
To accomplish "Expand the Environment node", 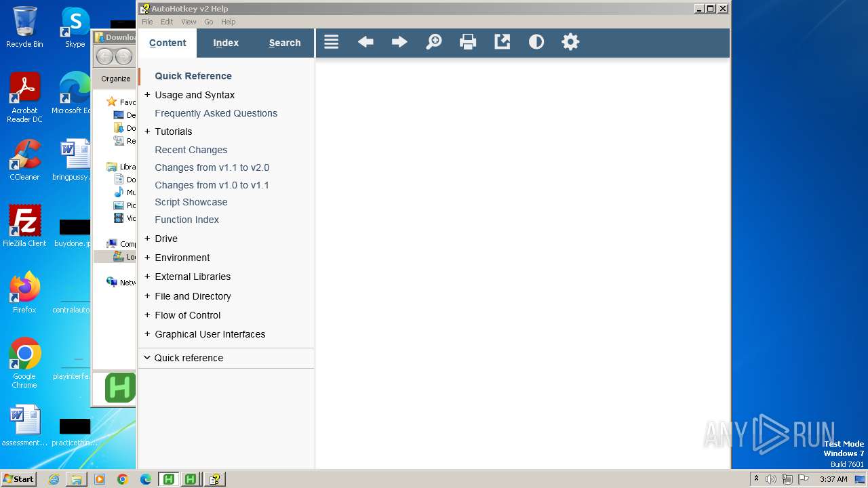I will [x=147, y=258].
